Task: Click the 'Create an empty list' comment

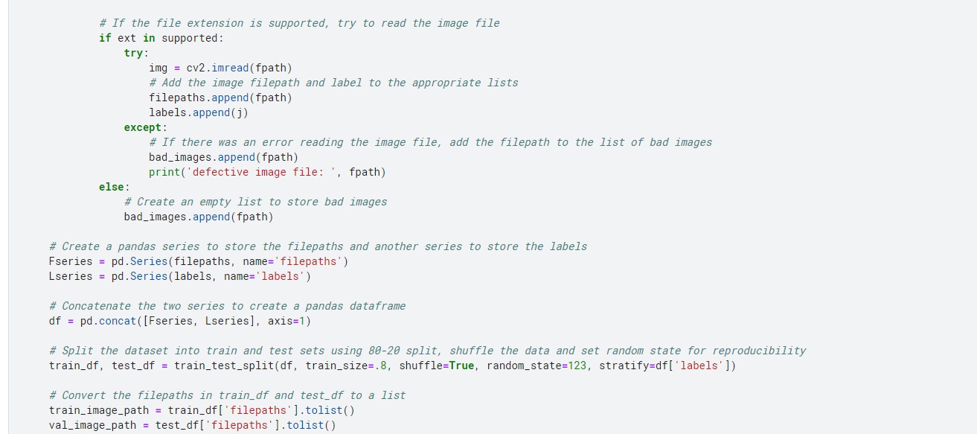Action: (255, 202)
